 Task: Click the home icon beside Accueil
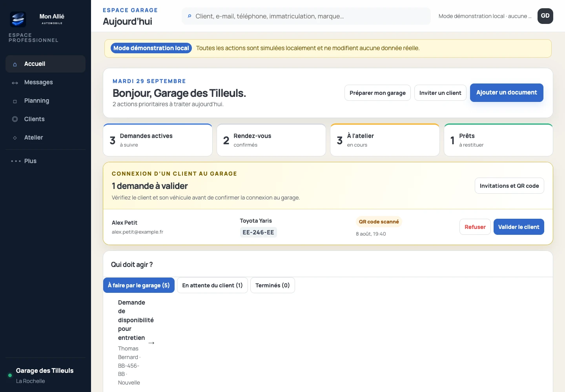pos(15,64)
